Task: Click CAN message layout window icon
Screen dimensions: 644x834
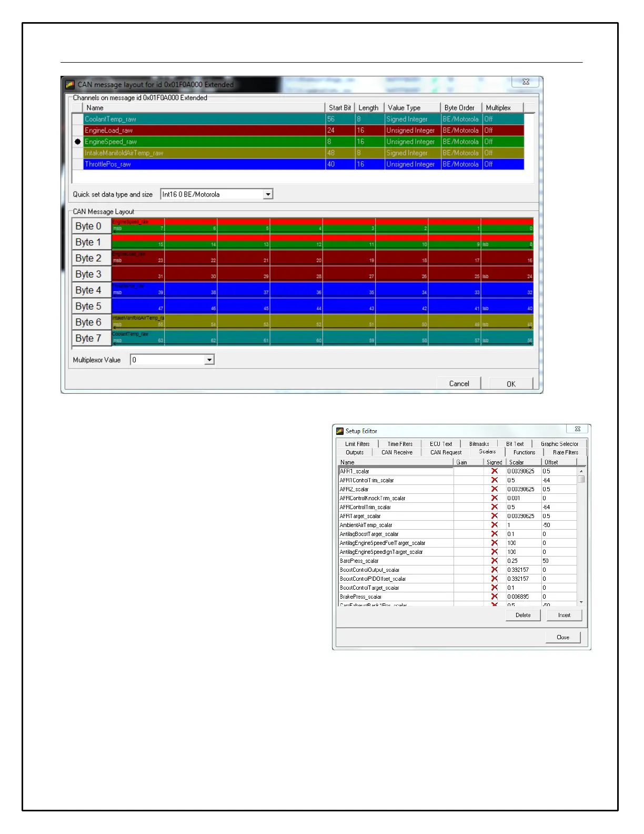Action: pos(70,84)
